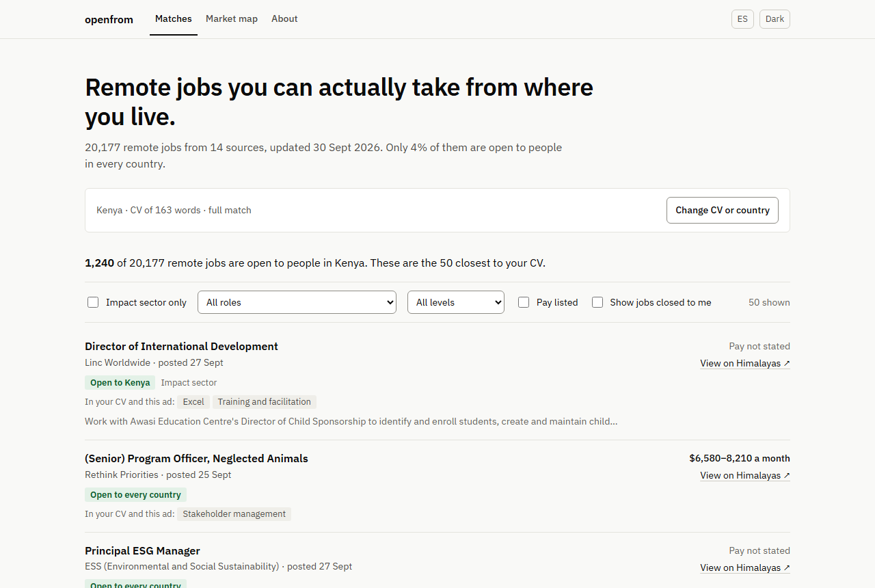Viewport: 875px width, 588px height.
Task: Open the Principal ESG Manager job title
Action: 142,550
